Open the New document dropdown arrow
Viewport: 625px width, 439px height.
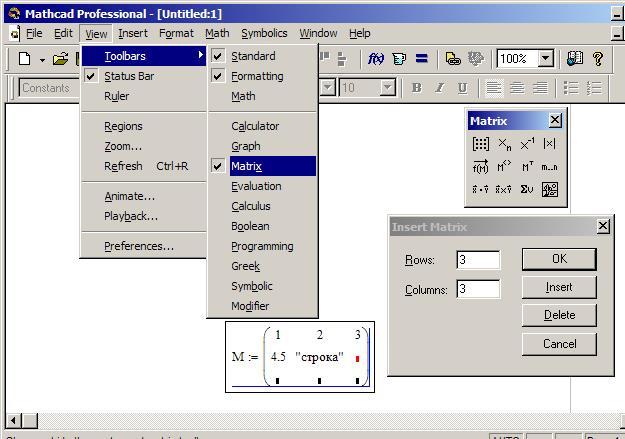(x=42, y=60)
